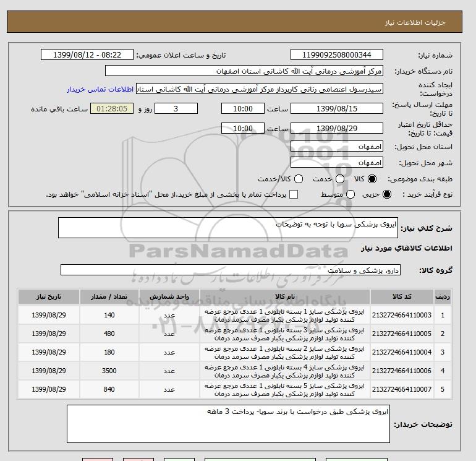Click quantity cell 140
This screenshot has height=461, width=476.
click(109, 315)
